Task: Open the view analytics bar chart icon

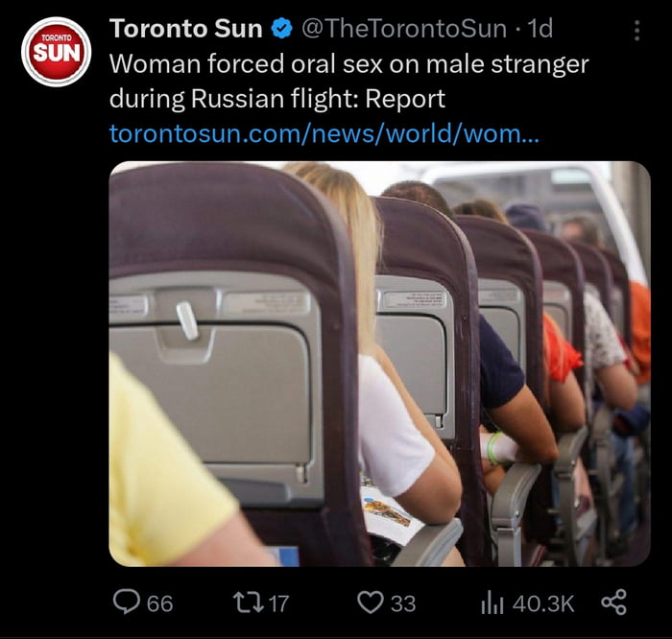Action: 492,603
